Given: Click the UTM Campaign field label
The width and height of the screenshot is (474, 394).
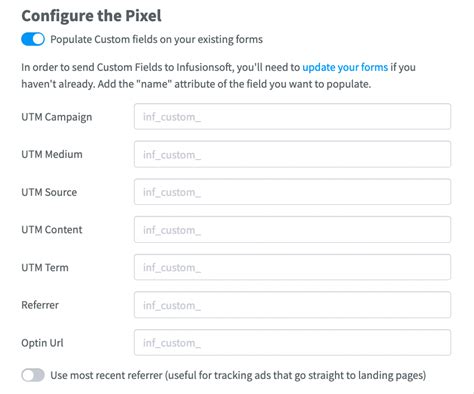Looking at the screenshot, I should (x=57, y=117).
